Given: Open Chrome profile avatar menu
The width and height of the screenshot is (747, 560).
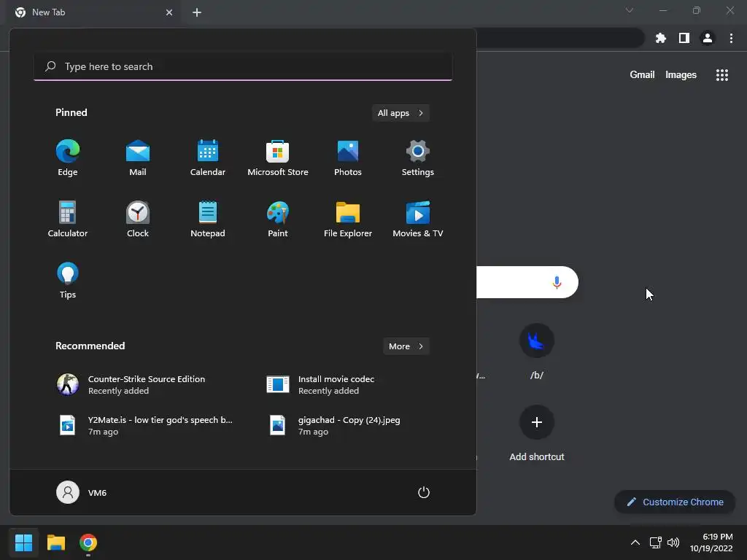Looking at the screenshot, I should pos(708,38).
